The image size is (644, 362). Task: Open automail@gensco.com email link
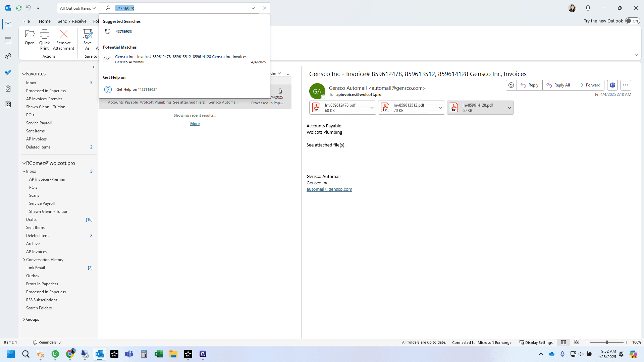point(329,189)
